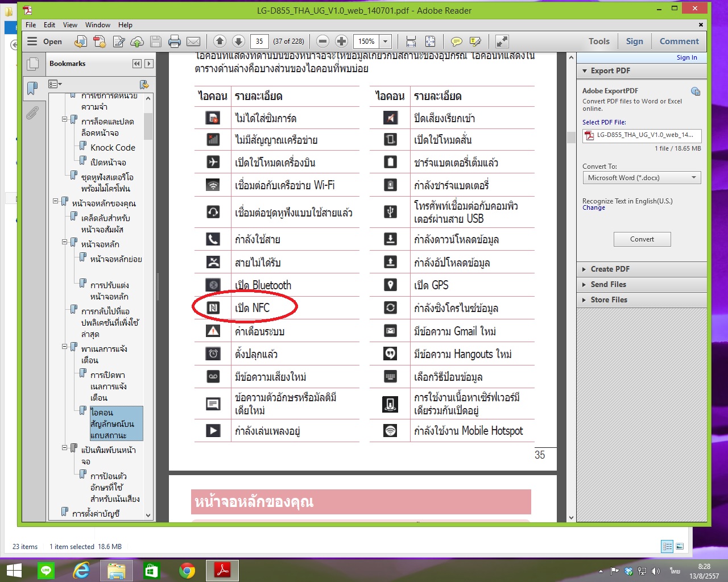Select the หน้าจอหลักย่อย bookmark
The height and width of the screenshot is (582, 728).
click(x=116, y=259)
